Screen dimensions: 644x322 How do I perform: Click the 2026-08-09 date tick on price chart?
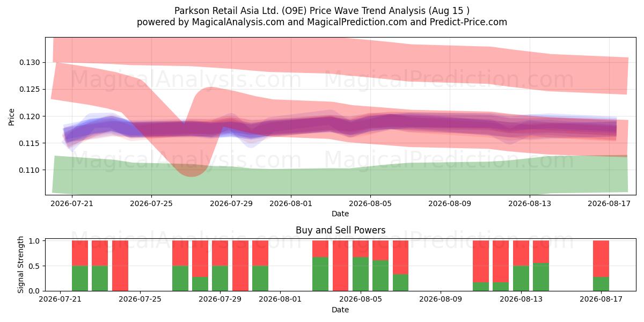(x=450, y=203)
